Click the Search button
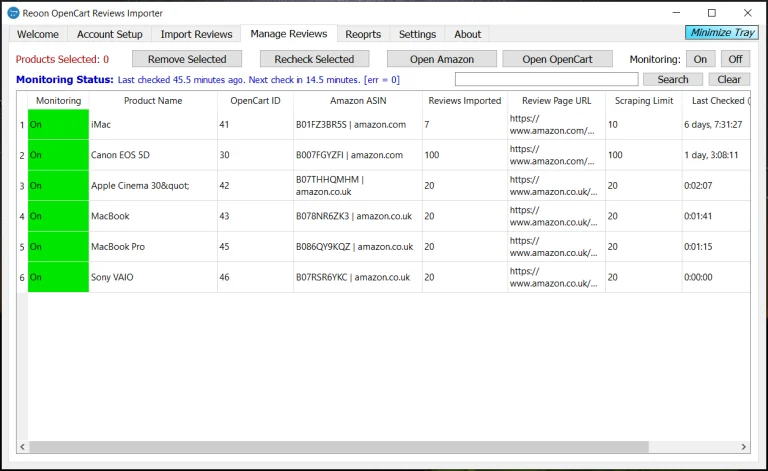 point(673,79)
